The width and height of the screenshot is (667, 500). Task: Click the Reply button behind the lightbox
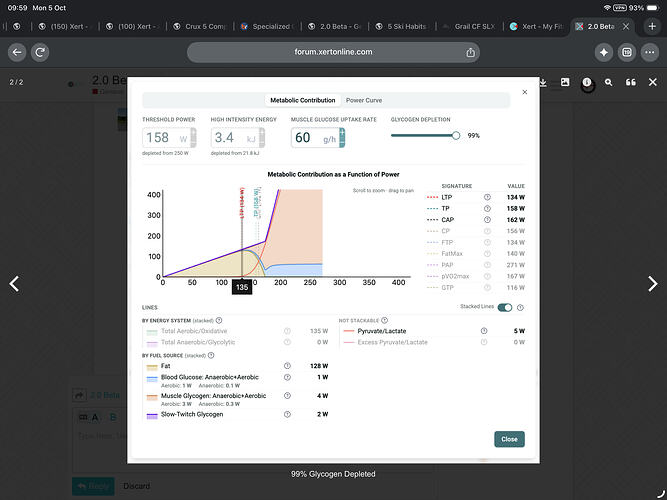point(93,486)
